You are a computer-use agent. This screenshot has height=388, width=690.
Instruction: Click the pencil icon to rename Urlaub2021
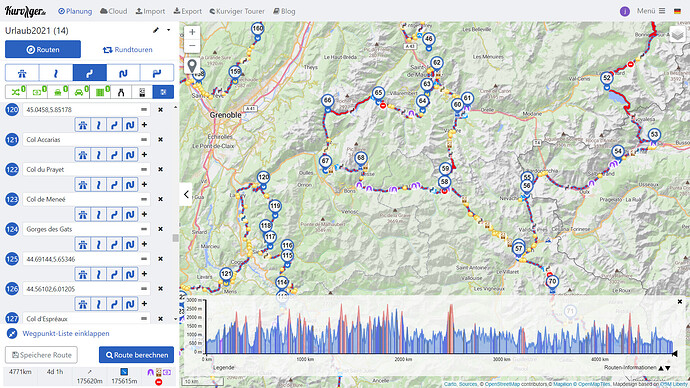pos(156,30)
